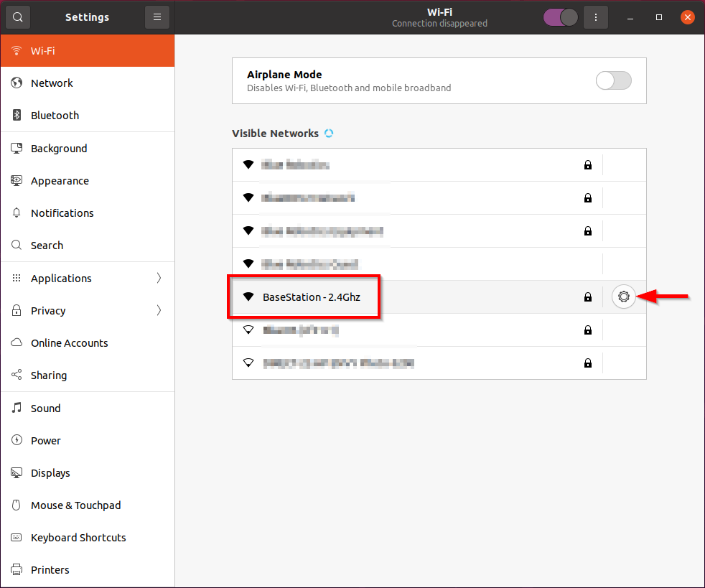Open the Background settings panel

click(59, 149)
